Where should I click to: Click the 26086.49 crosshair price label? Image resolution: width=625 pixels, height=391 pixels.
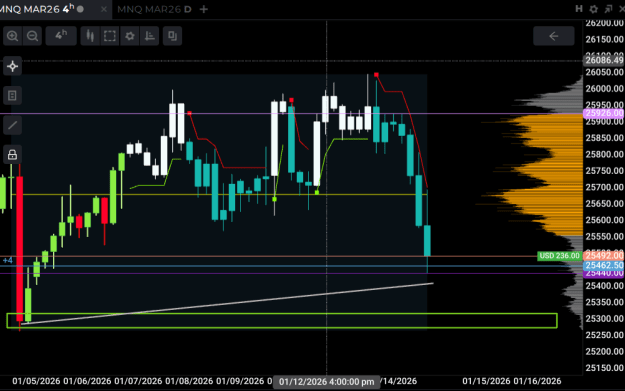tap(604, 60)
